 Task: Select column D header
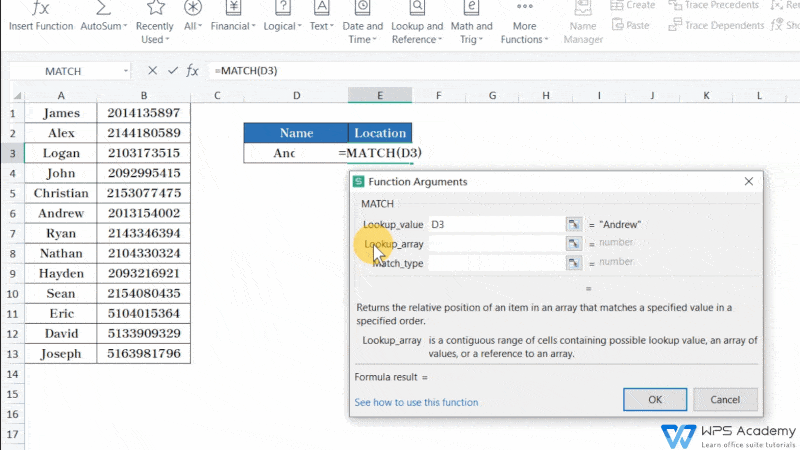click(x=296, y=95)
